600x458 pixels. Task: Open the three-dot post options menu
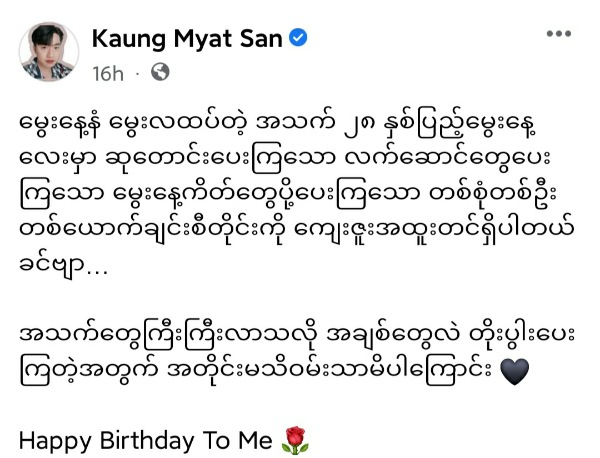pos(559,34)
